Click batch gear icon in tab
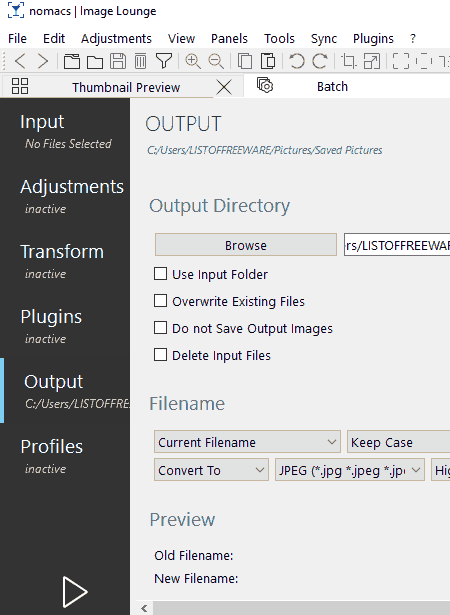The height and width of the screenshot is (615, 450). pyautogui.click(x=265, y=85)
